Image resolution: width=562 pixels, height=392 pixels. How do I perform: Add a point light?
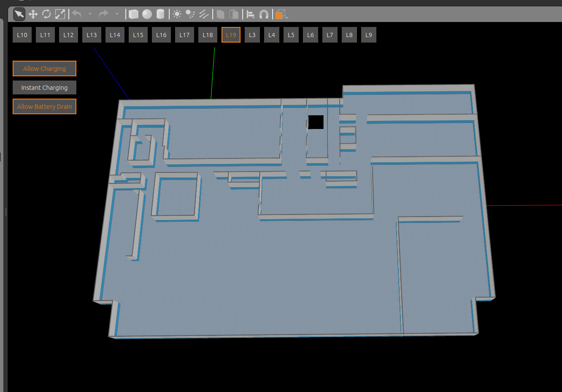point(177,14)
